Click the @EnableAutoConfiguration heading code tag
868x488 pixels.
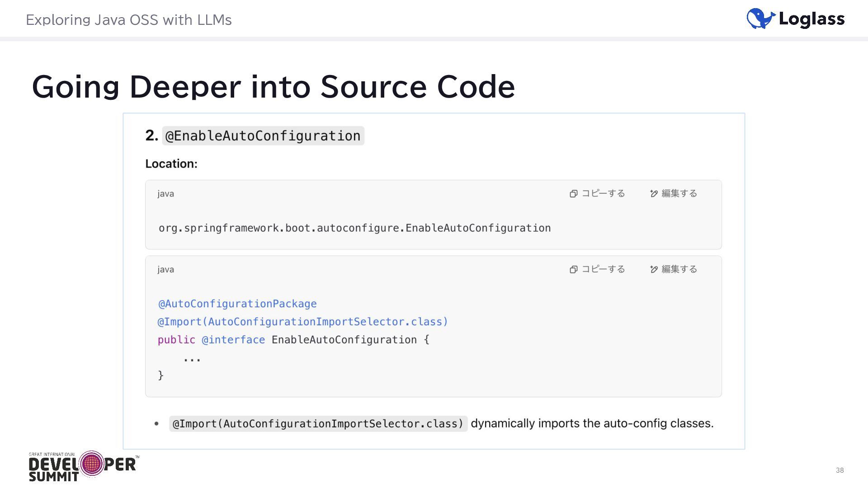(263, 136)
